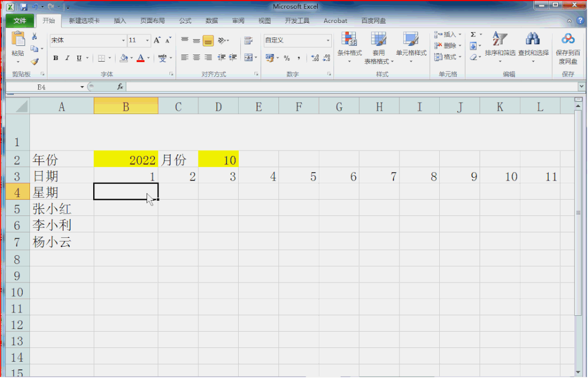
Task: Toggle top vertical alignment
Action: coord(185,40)
